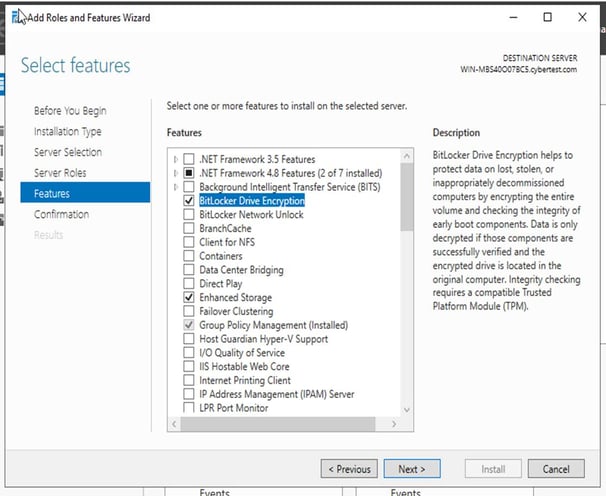Check Data Center Bridging checkbox

[189, 269]
